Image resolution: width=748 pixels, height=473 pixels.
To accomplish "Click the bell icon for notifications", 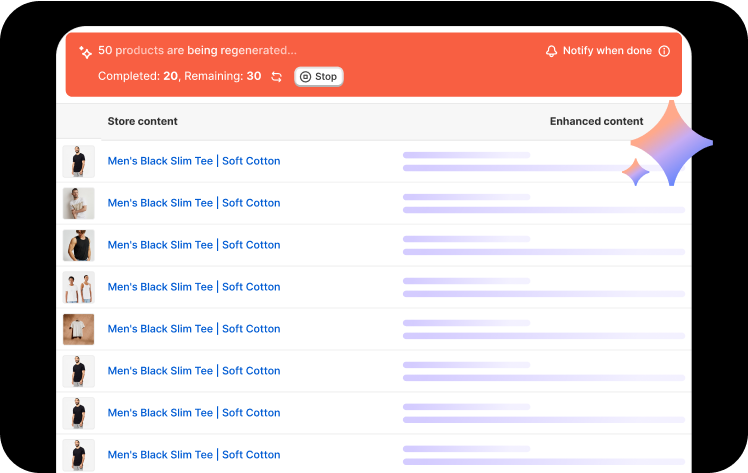I will click(x=551, y=51).
